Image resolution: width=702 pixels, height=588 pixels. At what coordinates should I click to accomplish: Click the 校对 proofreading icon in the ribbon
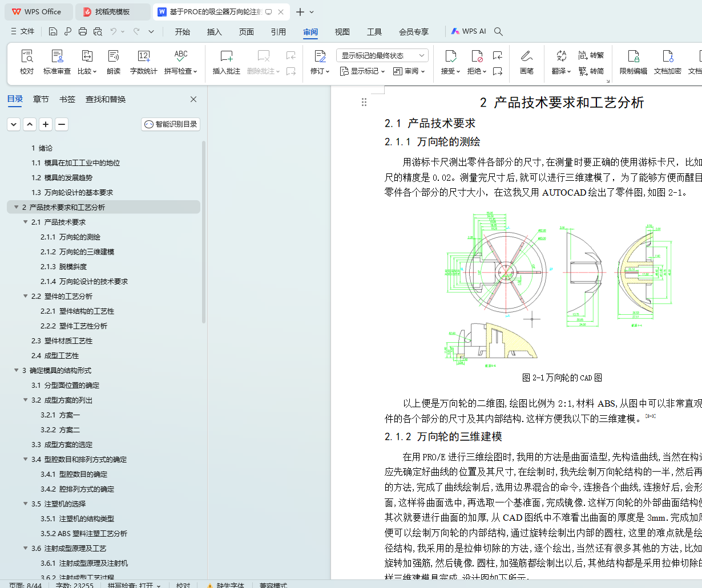pyautogui.click(x=27, y=56)
